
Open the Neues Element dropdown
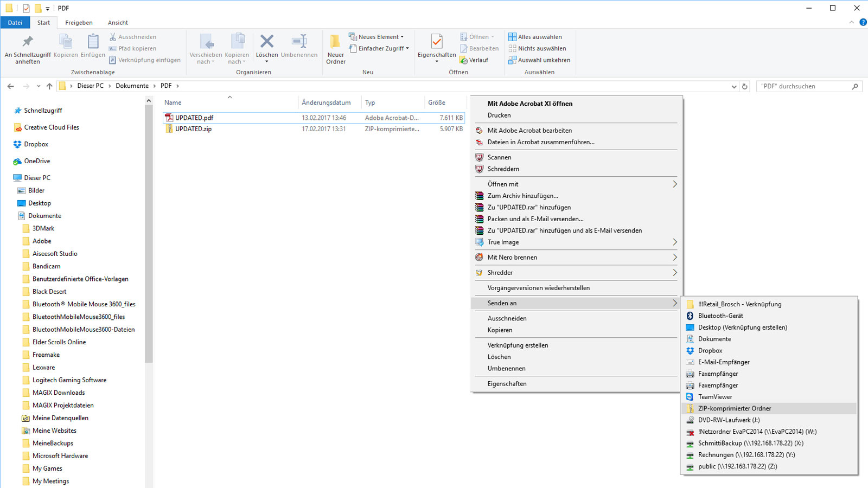click(377, 36)
